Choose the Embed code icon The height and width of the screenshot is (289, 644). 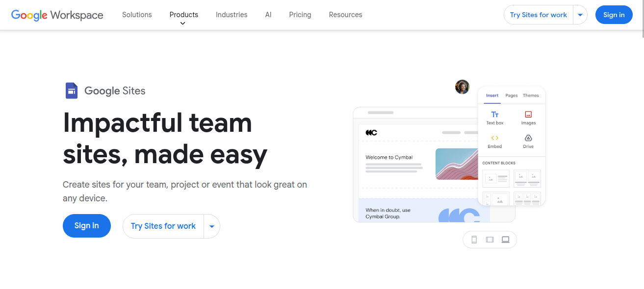pyautogui.click(x=494, y=138)
